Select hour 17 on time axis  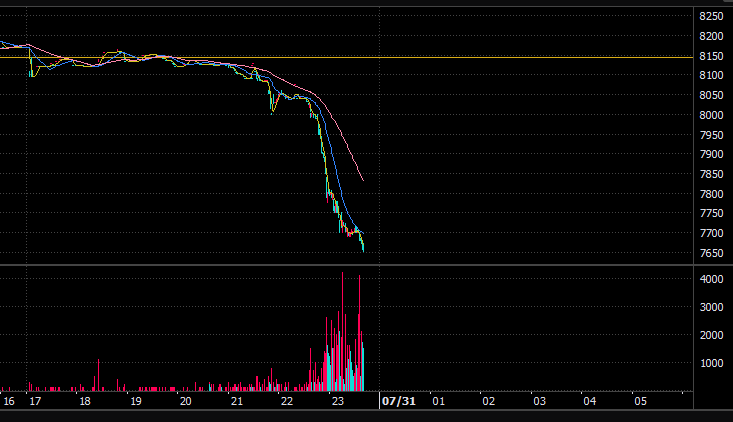[x=35, y=401]
